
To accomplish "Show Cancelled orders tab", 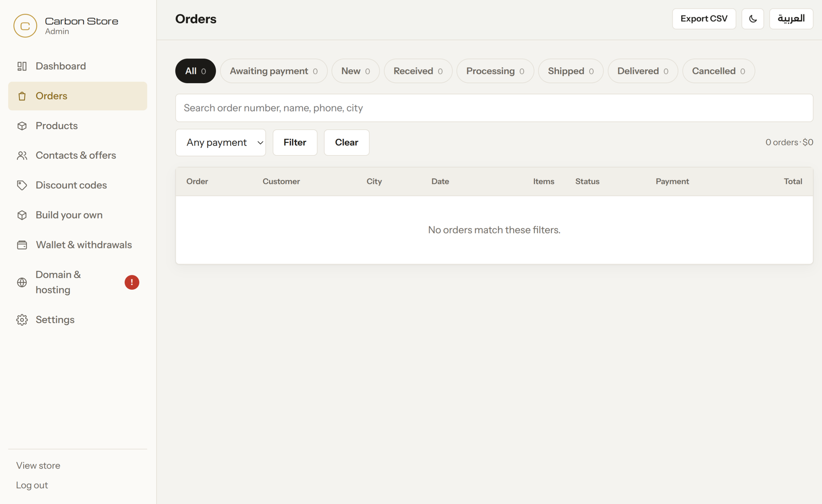I will point(719,71).
